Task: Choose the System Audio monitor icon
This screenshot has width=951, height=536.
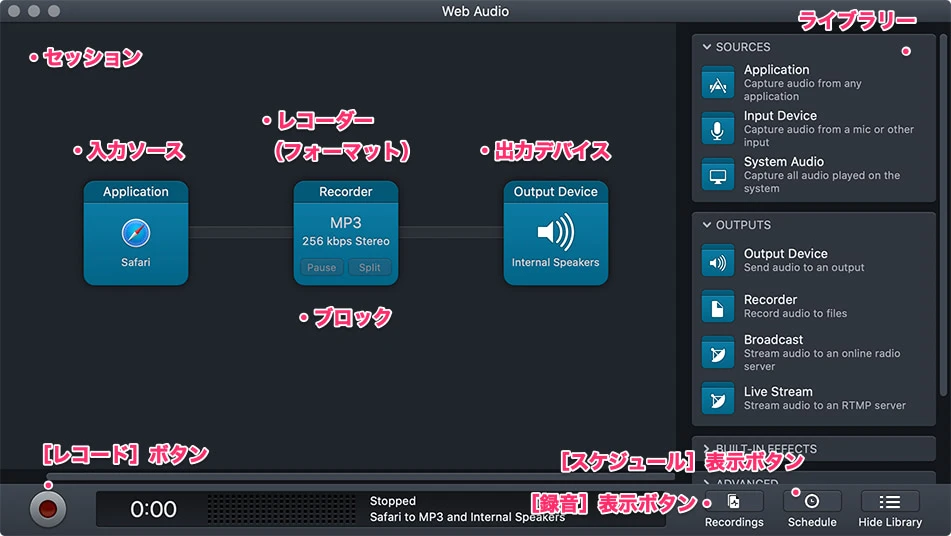Action: coord(718,175)
